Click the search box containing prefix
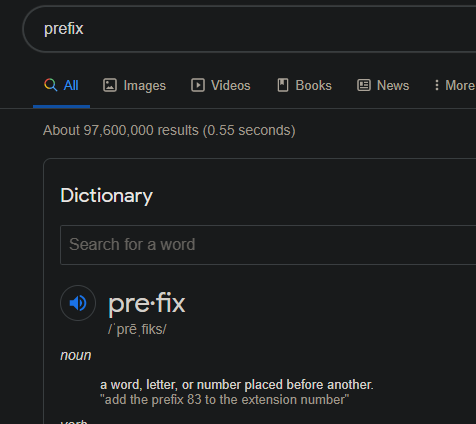This screenshot has height=424, width=476. click(x=249, y=29)
